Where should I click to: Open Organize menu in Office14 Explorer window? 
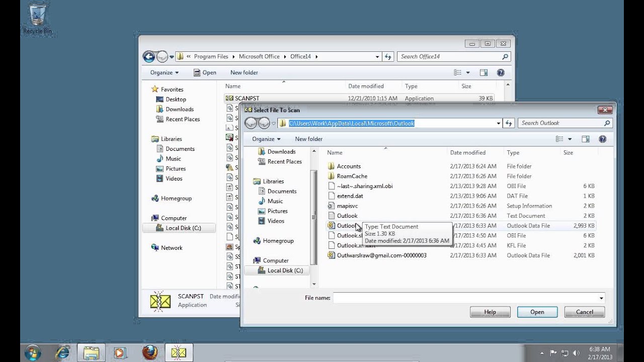tap(164, 72)
